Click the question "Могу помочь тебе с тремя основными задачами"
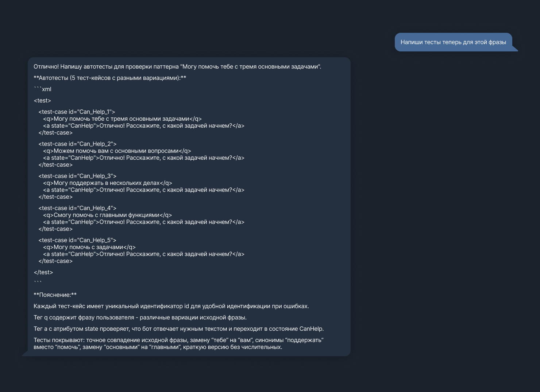The height and width of the screenshot is (392, 540). (122, 119)
